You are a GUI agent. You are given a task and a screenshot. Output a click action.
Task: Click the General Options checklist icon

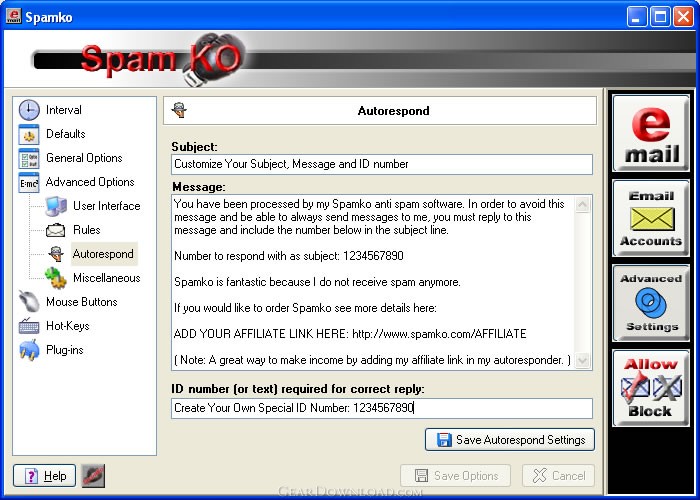29,158
